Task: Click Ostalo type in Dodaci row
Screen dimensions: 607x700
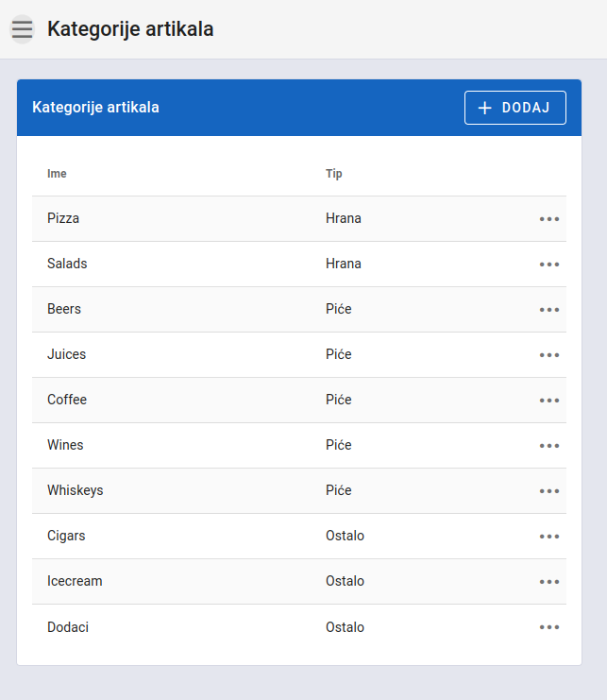Action: 346,627
